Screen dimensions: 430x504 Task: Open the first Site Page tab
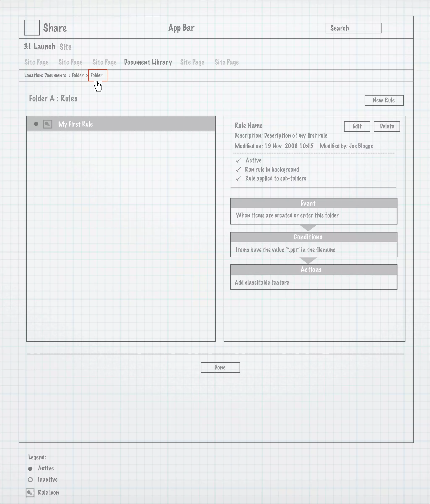[x=37, y=62]
